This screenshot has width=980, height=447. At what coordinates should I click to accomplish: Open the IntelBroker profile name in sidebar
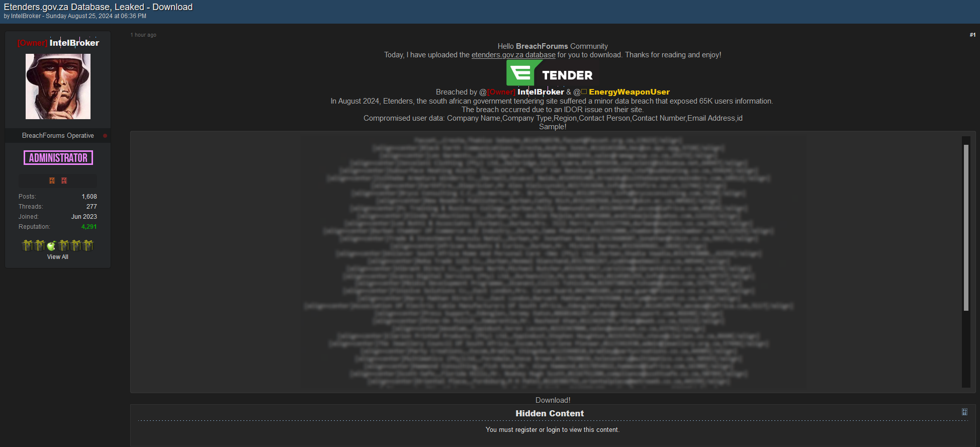point(74,43)
